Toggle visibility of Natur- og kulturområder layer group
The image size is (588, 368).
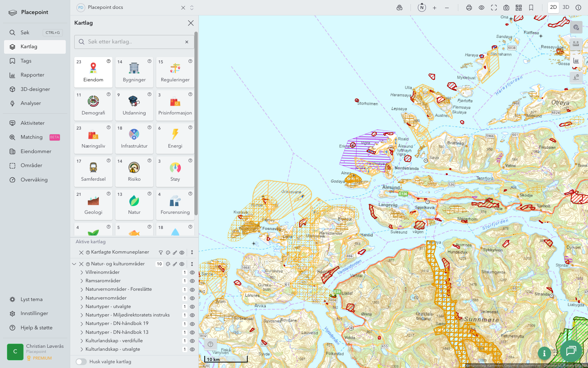point(182,264)
